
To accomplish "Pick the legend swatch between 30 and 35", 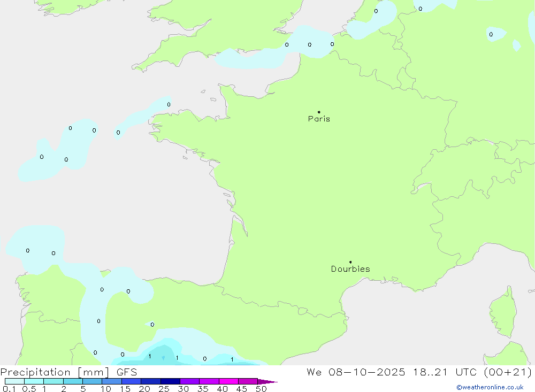I will [x=190, y=381].
